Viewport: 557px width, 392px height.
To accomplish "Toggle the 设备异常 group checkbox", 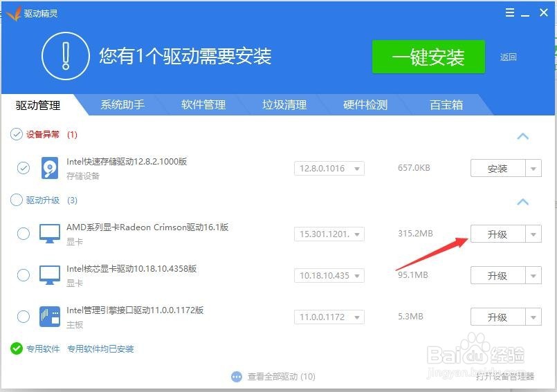I will [17, 135].
